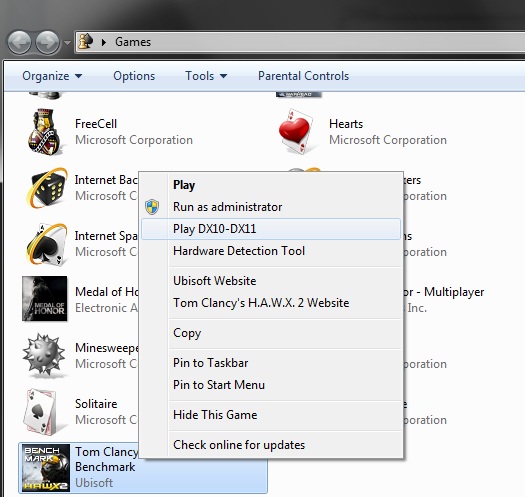The width and height of the screenshot is (525, 497).
Task: Open the Hearts card icon
Action: [296, 131]
